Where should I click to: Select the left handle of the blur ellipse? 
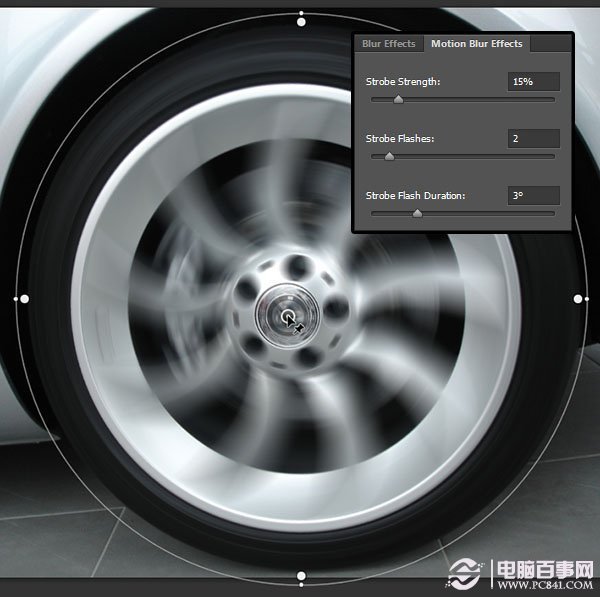pyautogui.click(x=24, y=298)
